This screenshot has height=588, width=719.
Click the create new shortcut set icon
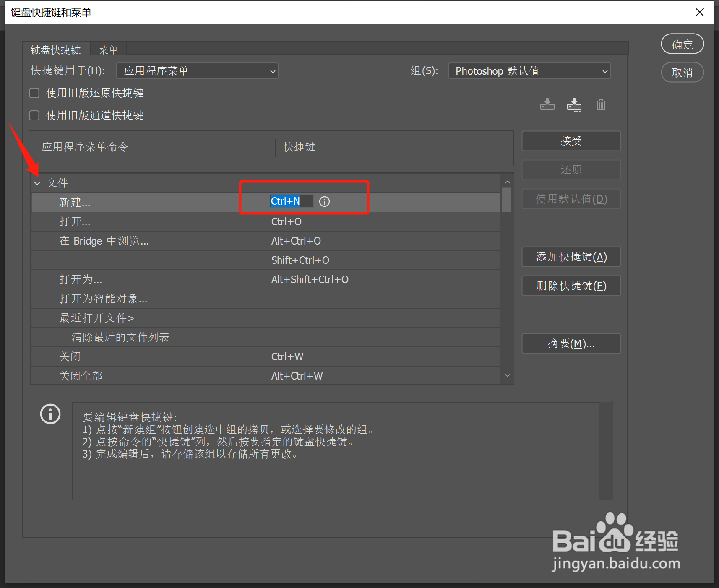coord(574,105)
